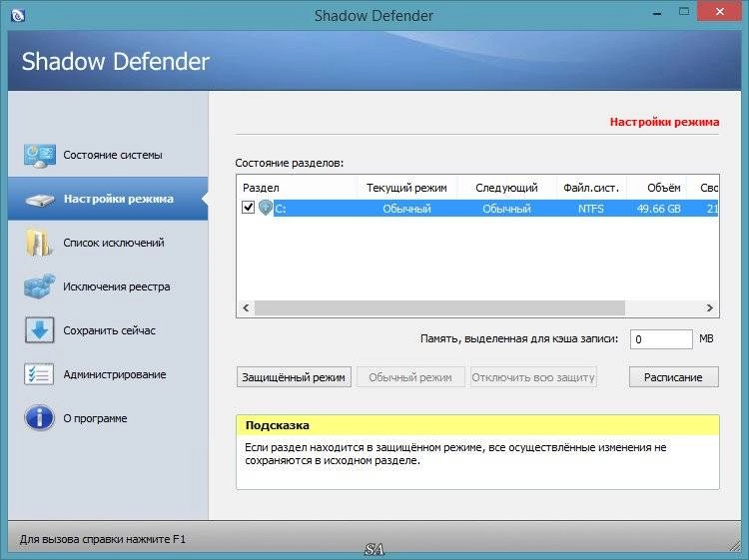Click the F1 help status bar text
The height and width of the screenshot is (560, 749).
click(103, 539)
